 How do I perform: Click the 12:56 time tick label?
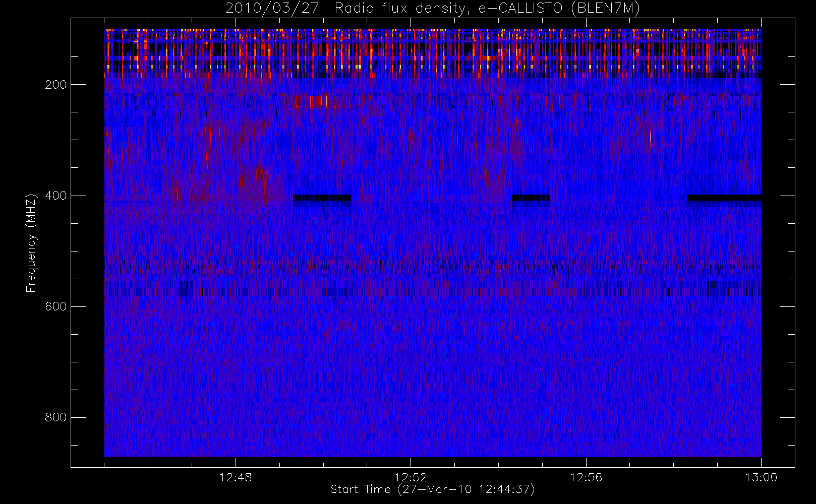(x=586, y=477)
